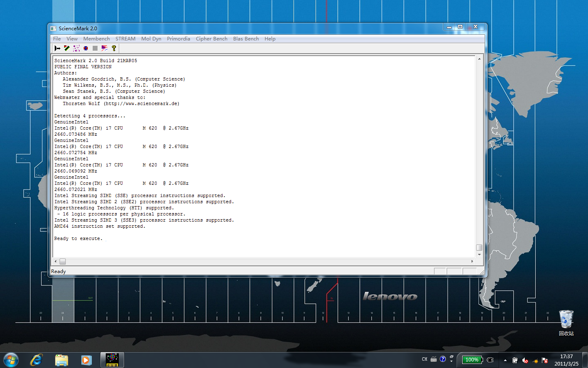Click the power status tray icon
Image resolution: width=588 pixels, height=368 pixels.
(x=515, y=360)
